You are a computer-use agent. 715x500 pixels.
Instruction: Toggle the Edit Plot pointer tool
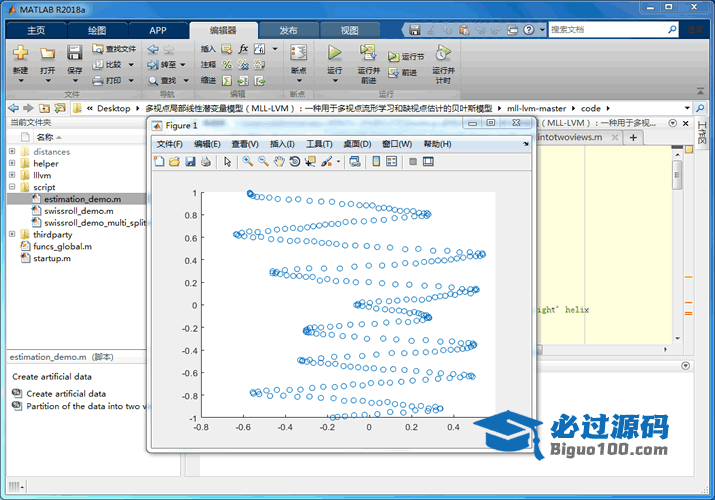coord(228,161)
